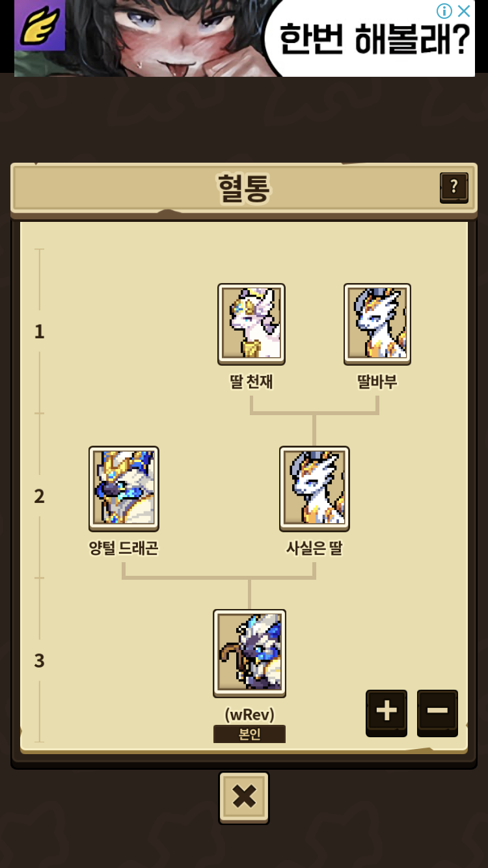Zoom out with the minus button
The image size is (488, 868).
click(x=437, y=712)
